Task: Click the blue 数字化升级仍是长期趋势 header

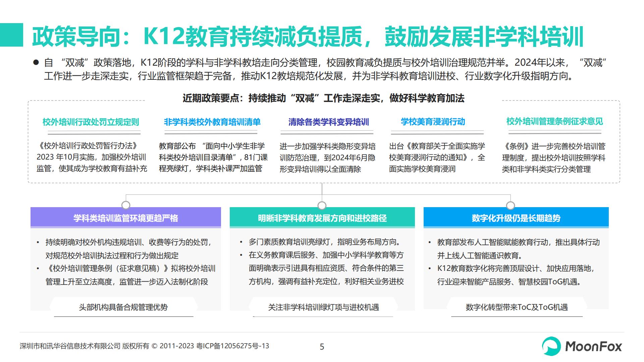Action: (516, 218)
